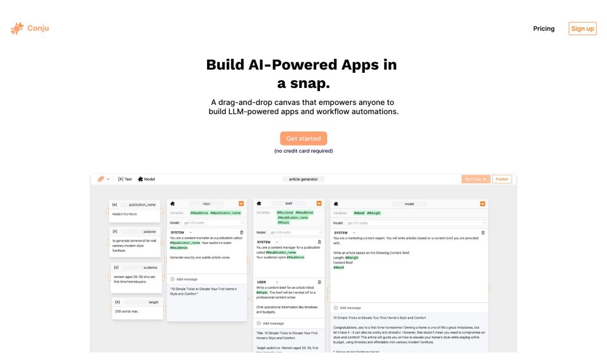Click the puzzle icon on the model node
Viewport: 607px width, 364px height.
(x=336, y=204)
